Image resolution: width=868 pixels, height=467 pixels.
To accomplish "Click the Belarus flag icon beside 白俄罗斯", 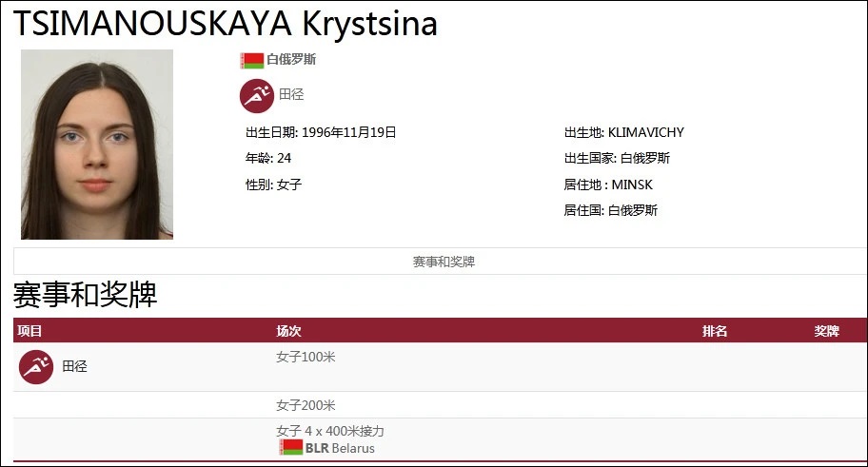I will click(x=251, y=60).
